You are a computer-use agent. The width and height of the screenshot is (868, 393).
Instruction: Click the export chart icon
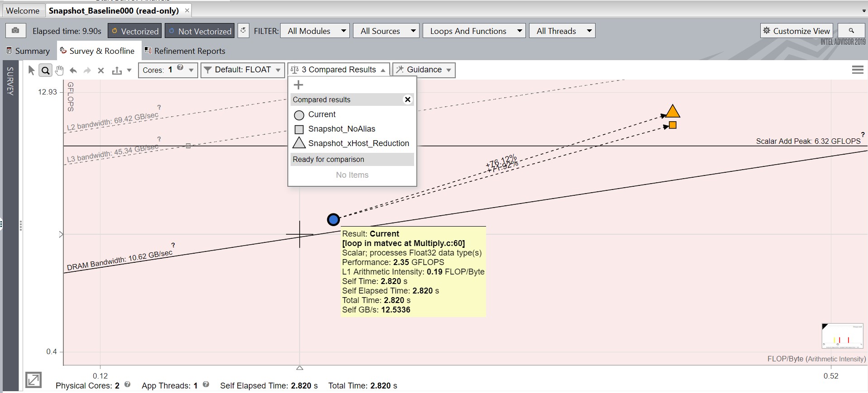[x=117, y=70]
